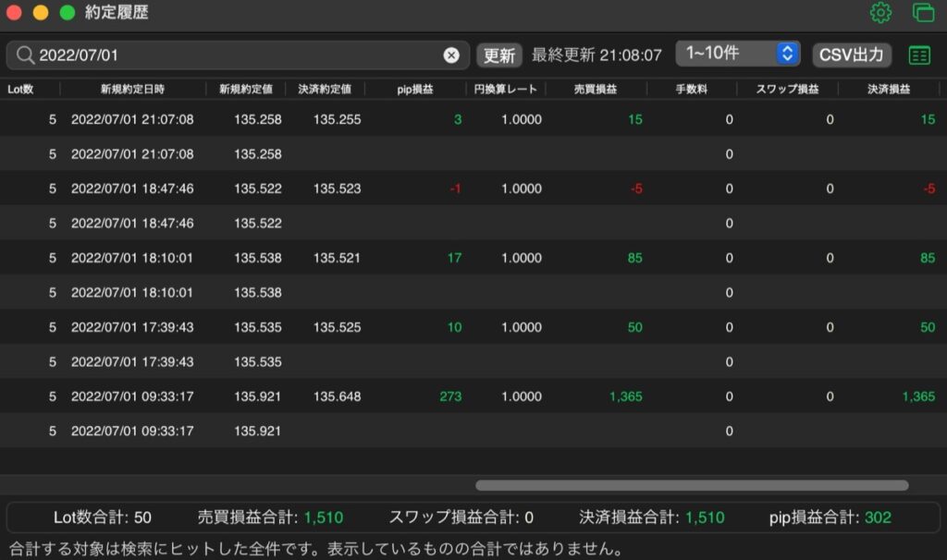947x560 pixels.
Task: Click the 最終更新 21:08:07 timestamp
Action: point(596,55)
